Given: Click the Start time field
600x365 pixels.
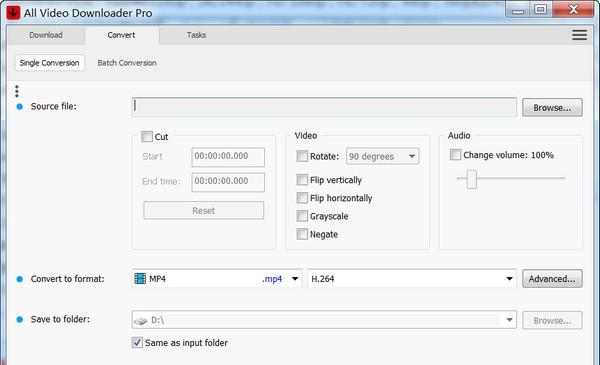Looking at the screenshot, I should coord(228,157).
